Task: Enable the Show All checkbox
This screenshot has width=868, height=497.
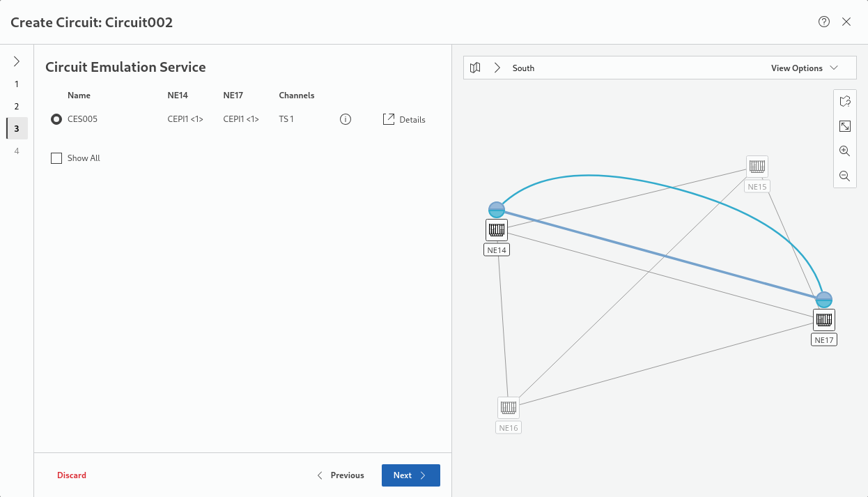Action: (x=56, y=158)
